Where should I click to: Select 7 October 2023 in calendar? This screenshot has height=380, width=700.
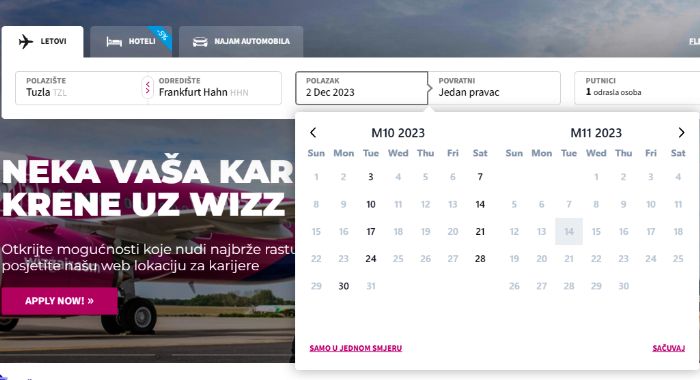480,177
